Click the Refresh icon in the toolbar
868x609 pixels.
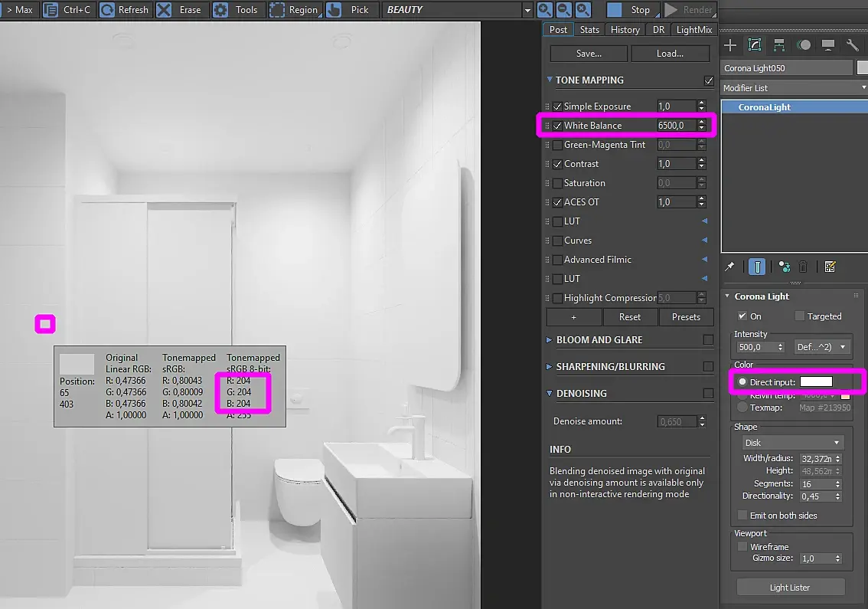(x=107, y=9)
